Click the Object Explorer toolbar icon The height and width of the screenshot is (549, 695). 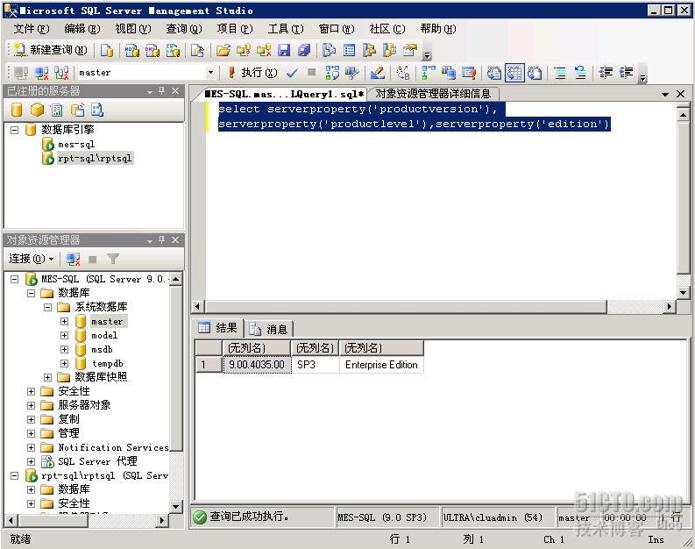[369, 51]
